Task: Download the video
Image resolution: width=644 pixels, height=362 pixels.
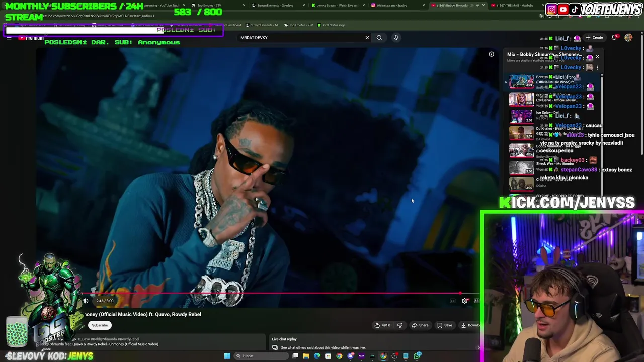Action: click(470, 325)
